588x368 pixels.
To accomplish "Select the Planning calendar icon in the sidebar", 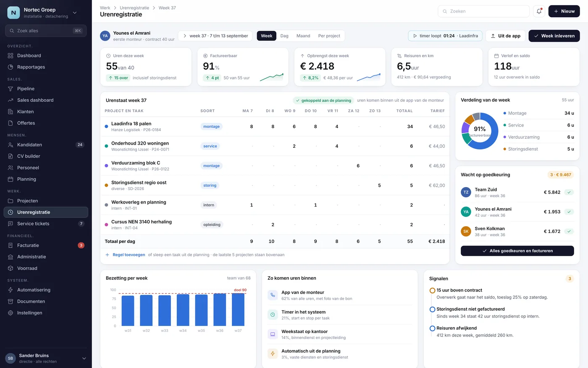I will tap(10, 179).
